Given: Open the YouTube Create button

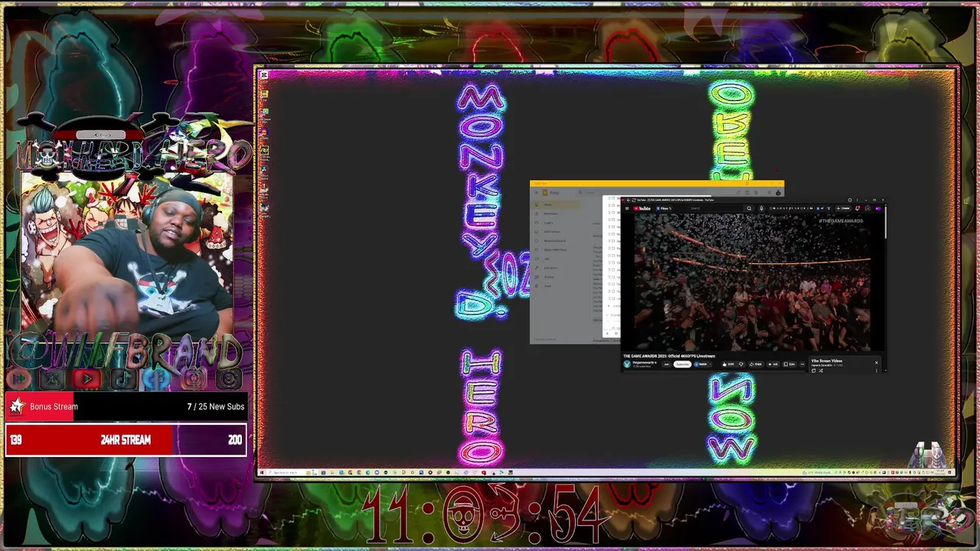Looking at the screenshot, I should (x=841, y=208).
